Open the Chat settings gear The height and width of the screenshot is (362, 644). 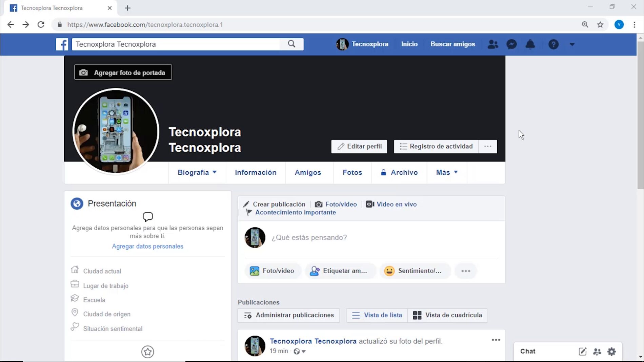pyautogui.click(x=611, y=352)
